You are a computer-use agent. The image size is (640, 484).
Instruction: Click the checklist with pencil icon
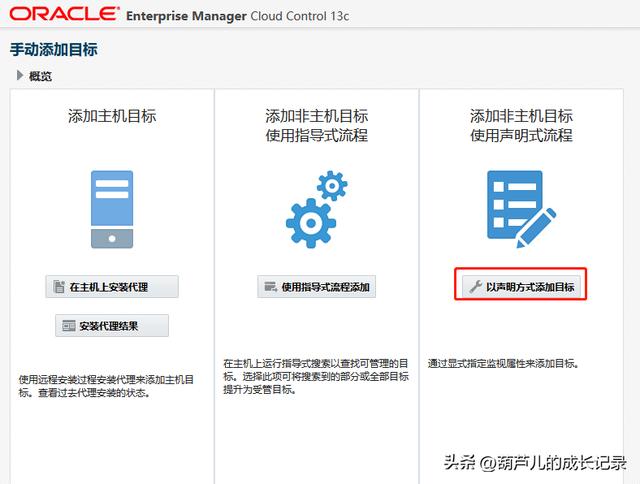click(x=522, y=209)
